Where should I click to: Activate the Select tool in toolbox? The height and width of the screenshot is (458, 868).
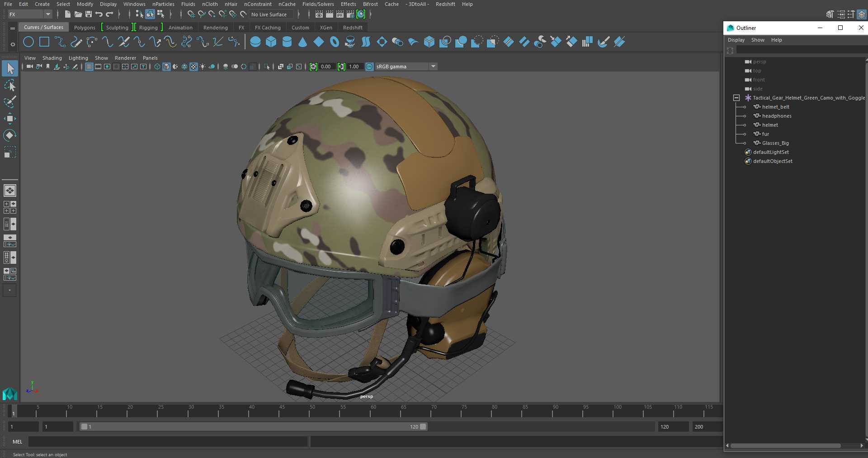click(10, 68)
